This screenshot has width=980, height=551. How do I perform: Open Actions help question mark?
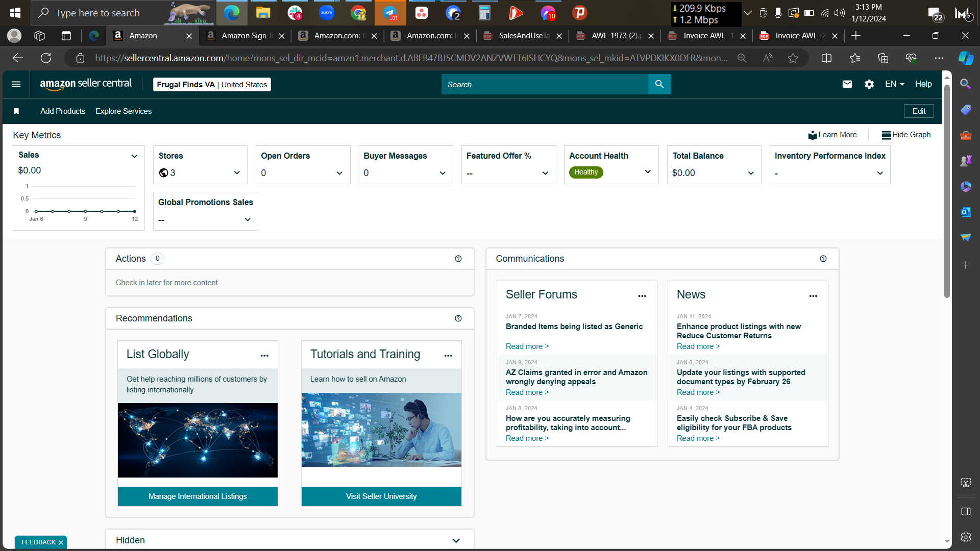coord(458,259)
